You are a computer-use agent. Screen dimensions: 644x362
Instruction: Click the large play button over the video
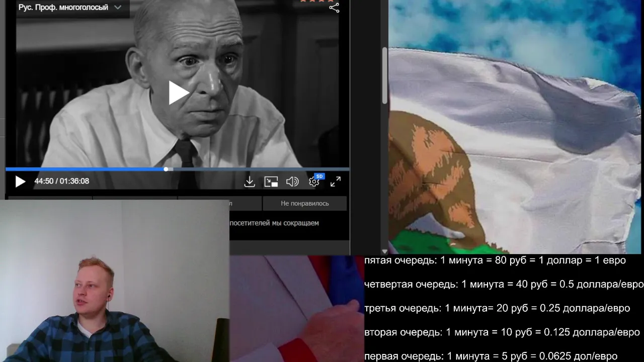pos(178,93)
